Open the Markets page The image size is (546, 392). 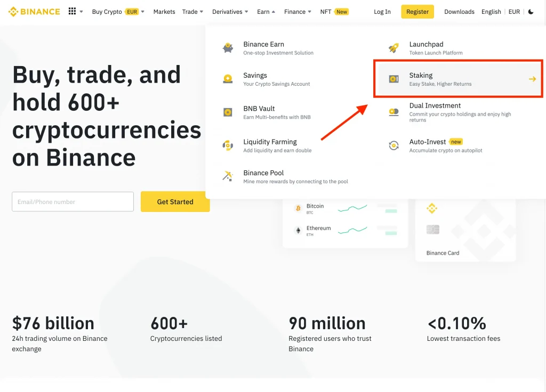click(164, 12)
